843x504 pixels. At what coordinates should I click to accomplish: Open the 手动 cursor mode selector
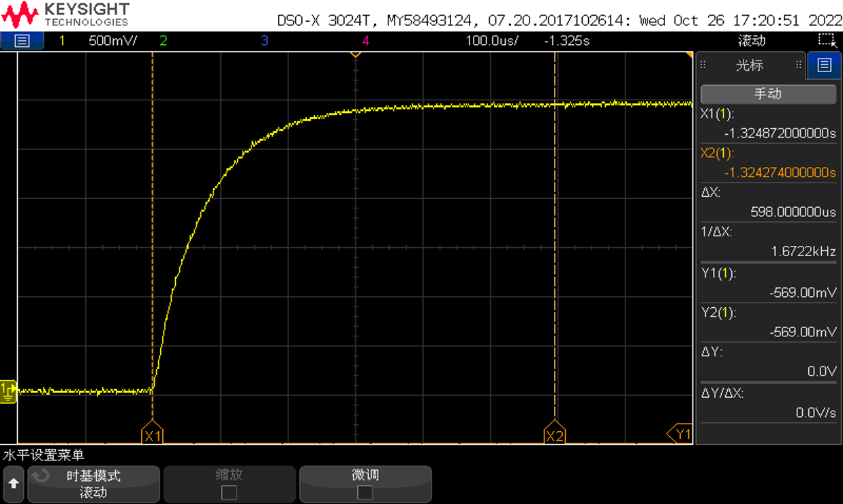coord(767,94)
